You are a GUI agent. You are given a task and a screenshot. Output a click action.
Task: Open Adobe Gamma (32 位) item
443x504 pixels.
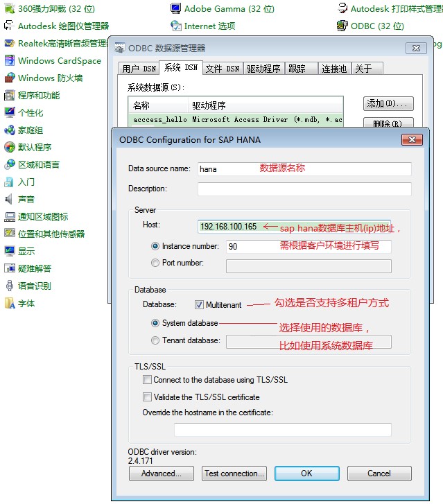[x=222, y=9]
